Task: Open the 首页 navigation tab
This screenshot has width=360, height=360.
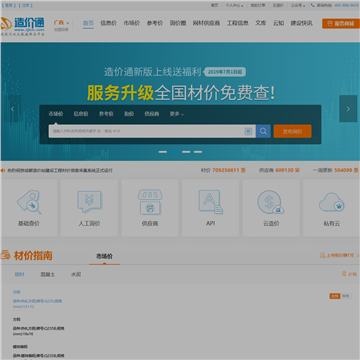Action: coord(88,23)
